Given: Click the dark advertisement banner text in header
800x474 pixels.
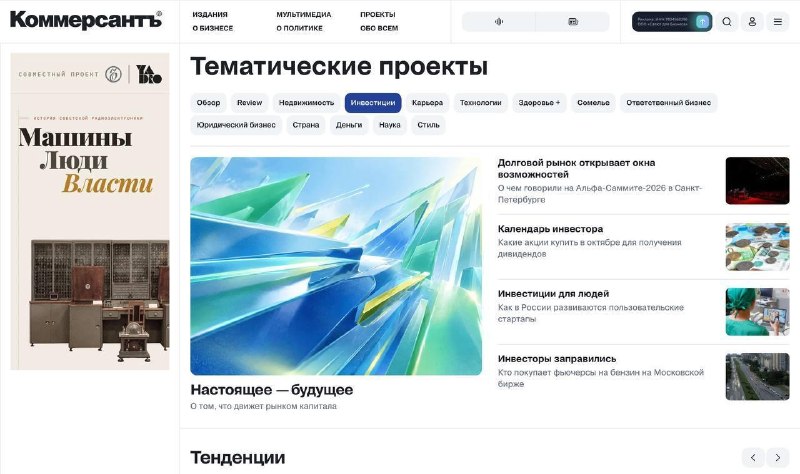Looking at the screenshot, I should (662, 21).
